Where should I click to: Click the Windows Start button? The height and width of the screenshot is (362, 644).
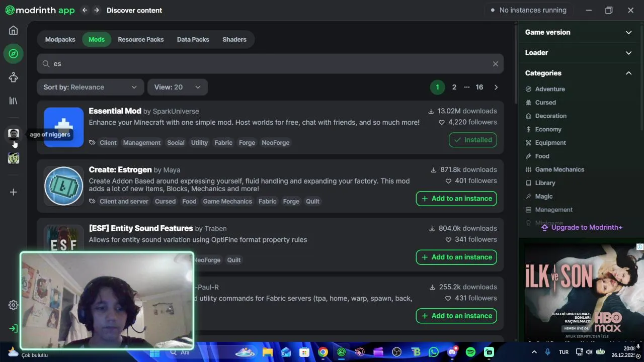[154, 352]
